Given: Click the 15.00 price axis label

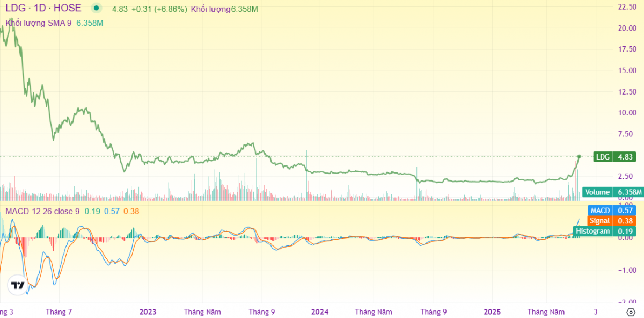Looking at the screenshot, I should (x=627, y=70).
